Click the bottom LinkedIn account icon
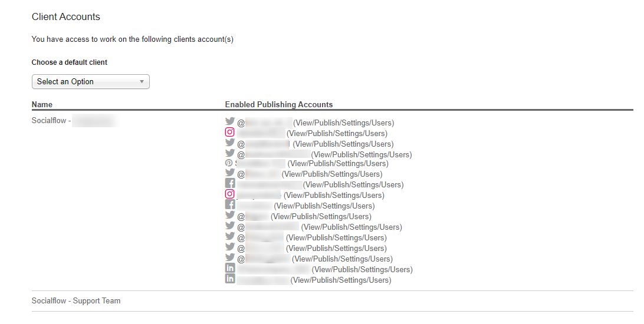The height and width of the screenshot is (324, 644). 230,279
